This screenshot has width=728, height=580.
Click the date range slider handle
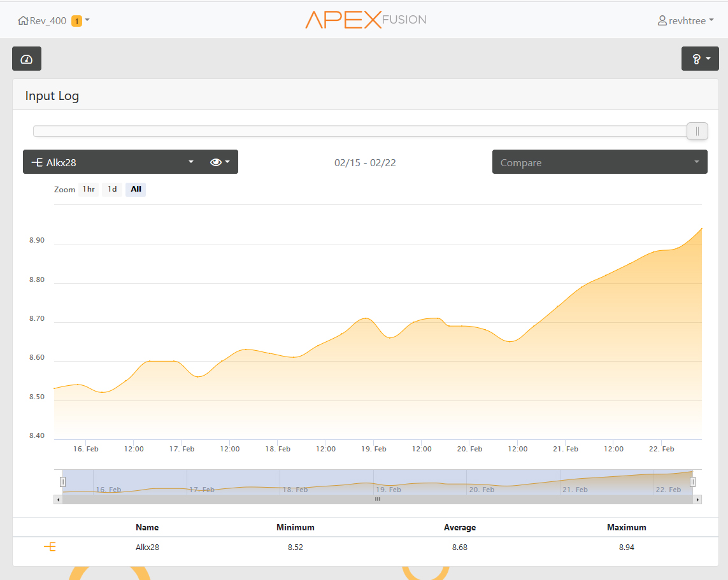point(697,131)
